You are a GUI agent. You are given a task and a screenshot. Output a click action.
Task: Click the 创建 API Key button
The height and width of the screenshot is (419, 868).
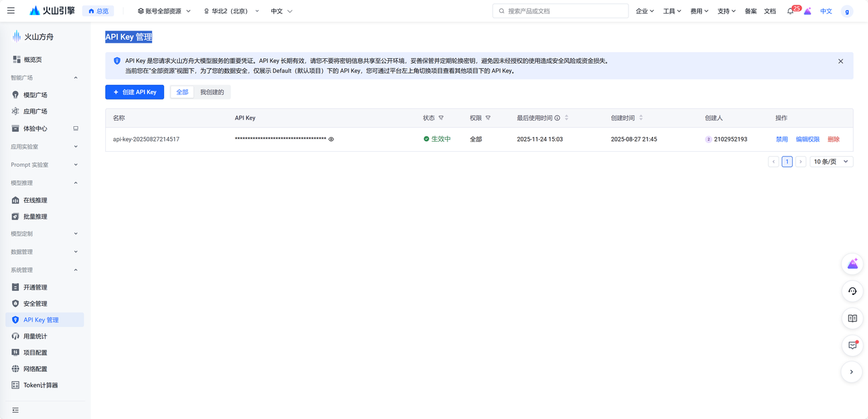point(135,92)
